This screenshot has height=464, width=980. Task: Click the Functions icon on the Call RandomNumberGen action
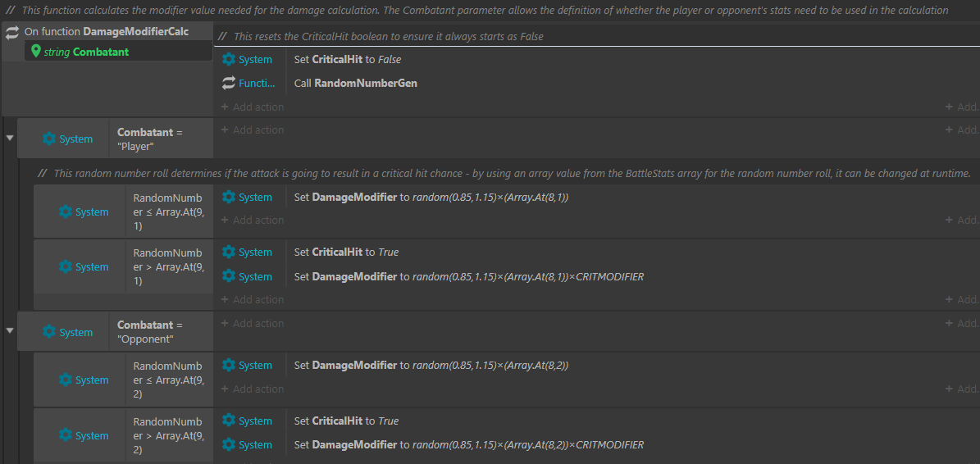point(229,84)
